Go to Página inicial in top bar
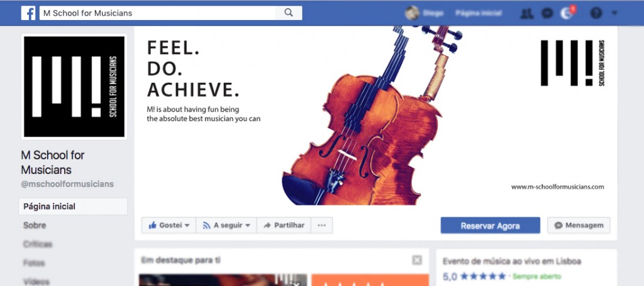The image size is (644, 286). coord(479,13)
